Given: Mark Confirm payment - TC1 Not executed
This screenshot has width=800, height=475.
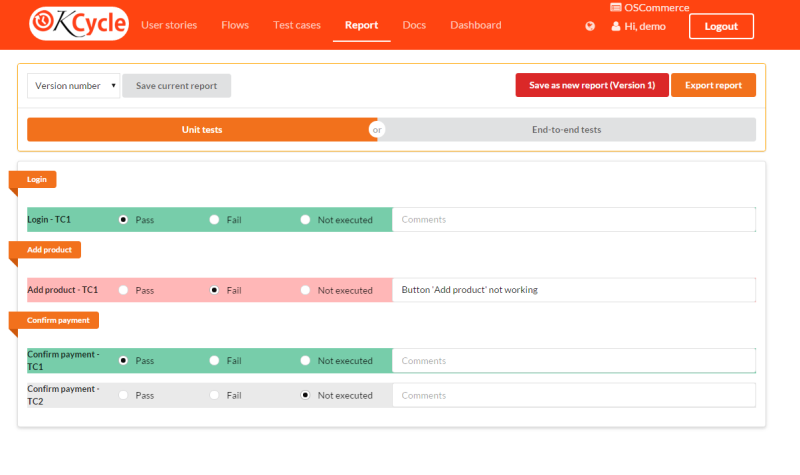Looking at the screenshot, I should pyautogui.click(x=305, y=360).
